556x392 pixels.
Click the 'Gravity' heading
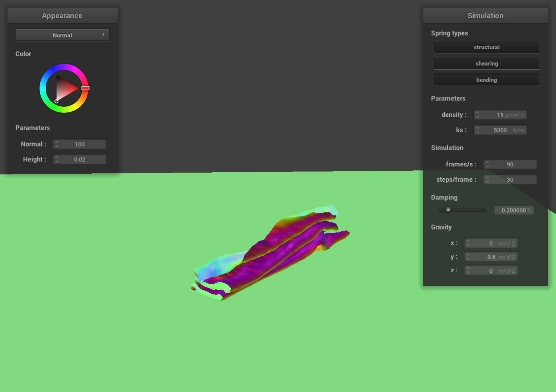(441, 227)
